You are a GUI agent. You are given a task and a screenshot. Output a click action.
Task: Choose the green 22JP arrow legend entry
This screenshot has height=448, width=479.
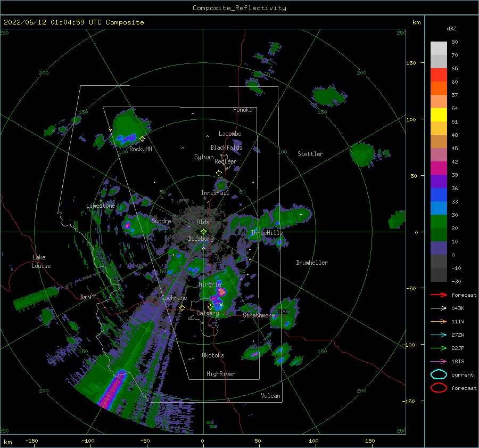(439, 348)
